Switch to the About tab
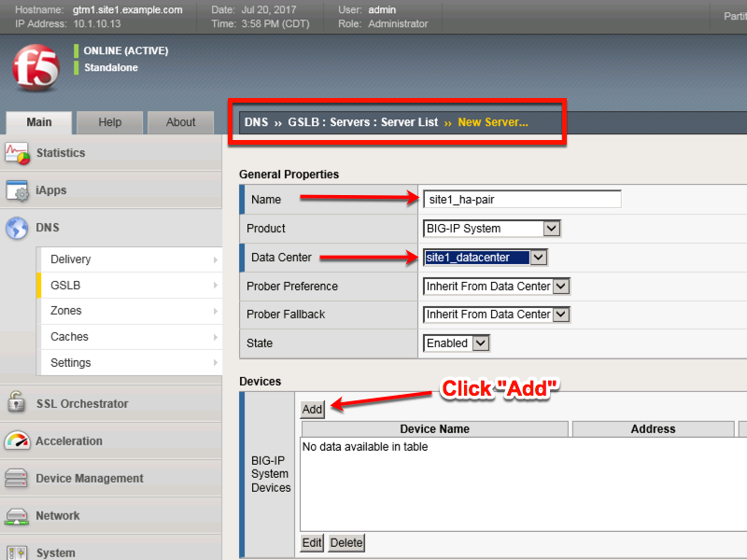Screen dimensions: 747x560 click(180, 122)
